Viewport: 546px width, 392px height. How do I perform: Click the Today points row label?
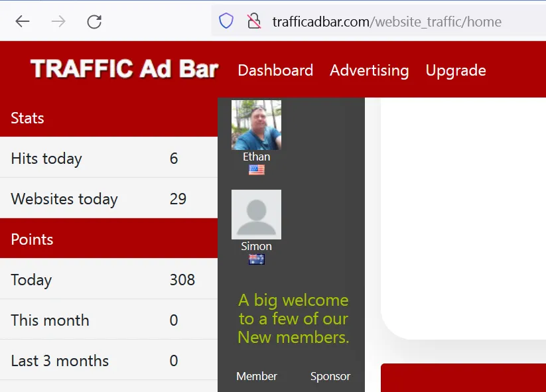click(31, 281)
